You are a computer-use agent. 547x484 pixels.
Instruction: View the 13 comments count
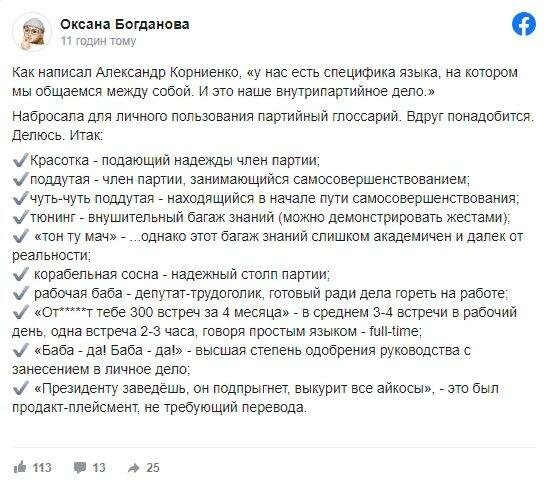(x=99, y=468)
